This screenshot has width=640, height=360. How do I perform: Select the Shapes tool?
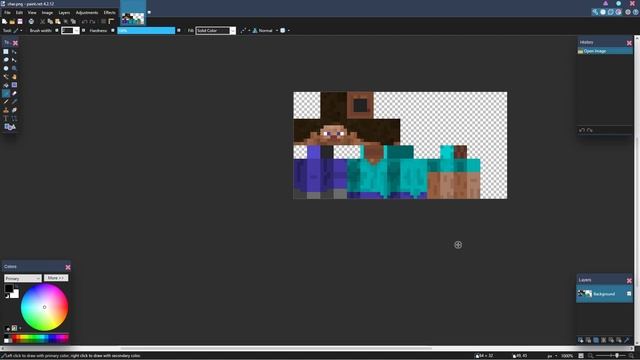tap(10, 127)
